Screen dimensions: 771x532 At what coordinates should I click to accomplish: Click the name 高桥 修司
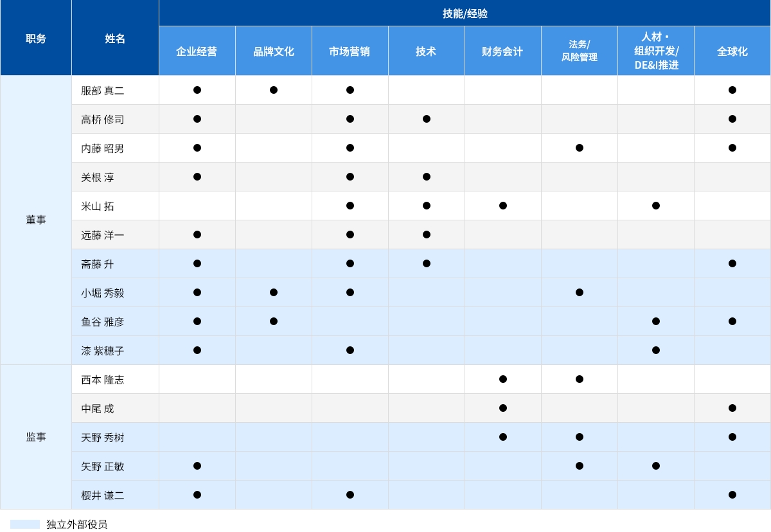[x=103, y=120]
